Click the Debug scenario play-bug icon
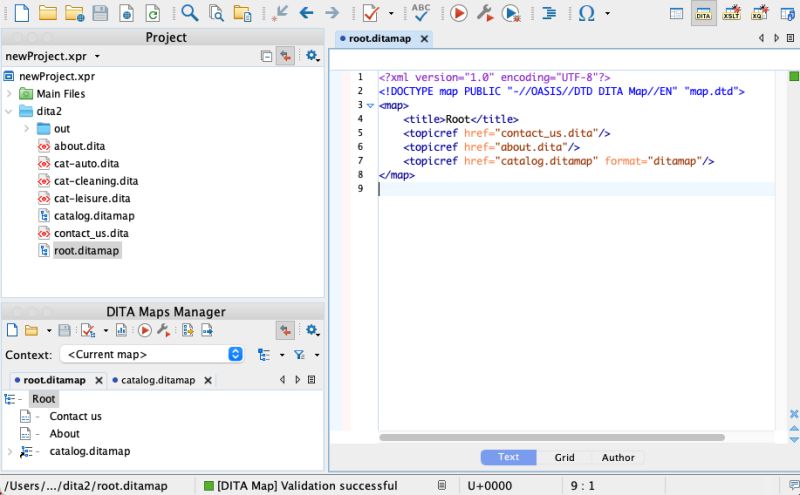This screenshot has height=495, width=800. tap(511, 13)
